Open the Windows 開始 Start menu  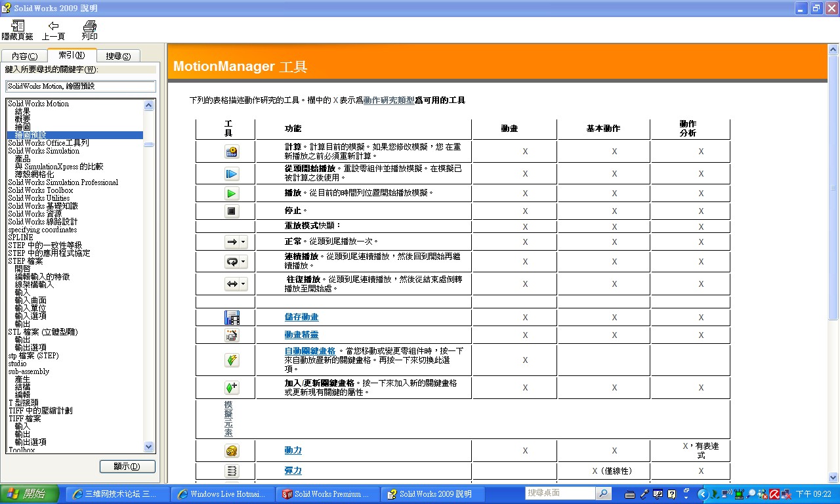click(x=30, y=494)
